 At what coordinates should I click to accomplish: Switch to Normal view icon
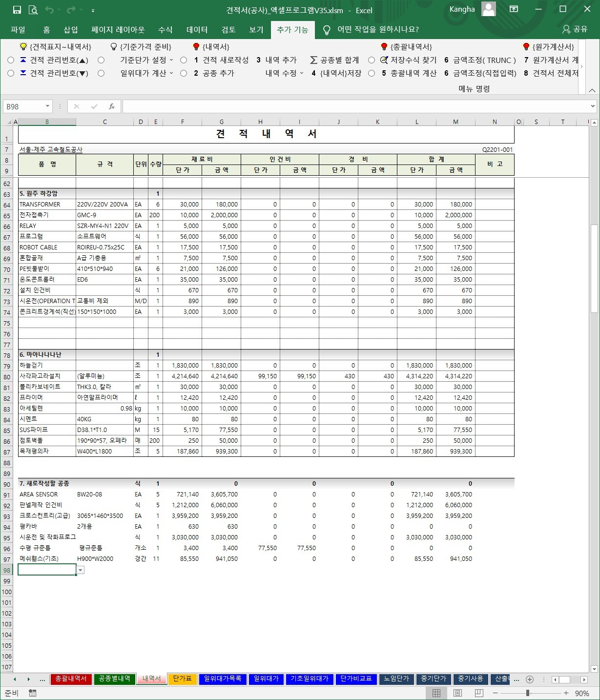click(x=436, y=693)
